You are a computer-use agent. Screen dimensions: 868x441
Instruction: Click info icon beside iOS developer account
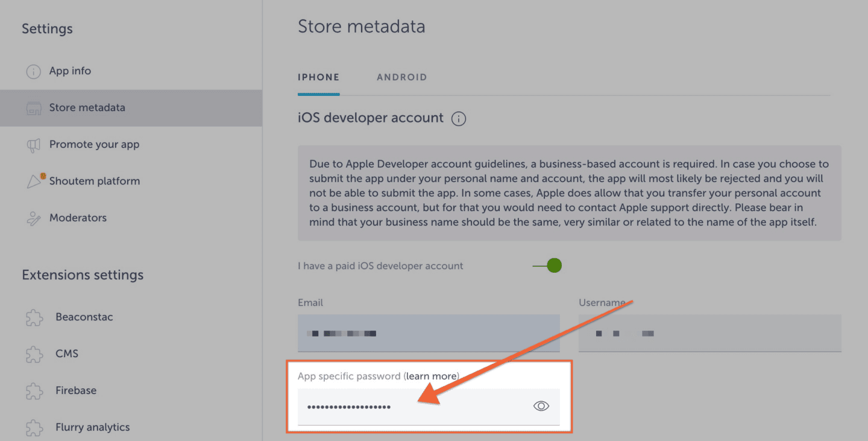click(x=459, y=119)
